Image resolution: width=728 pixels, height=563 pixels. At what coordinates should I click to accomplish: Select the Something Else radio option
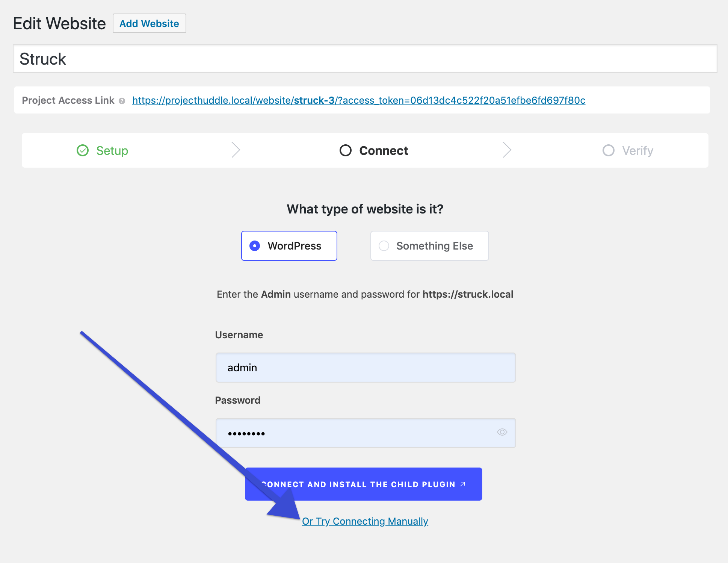pyautogui.click(x=384, y=246)
